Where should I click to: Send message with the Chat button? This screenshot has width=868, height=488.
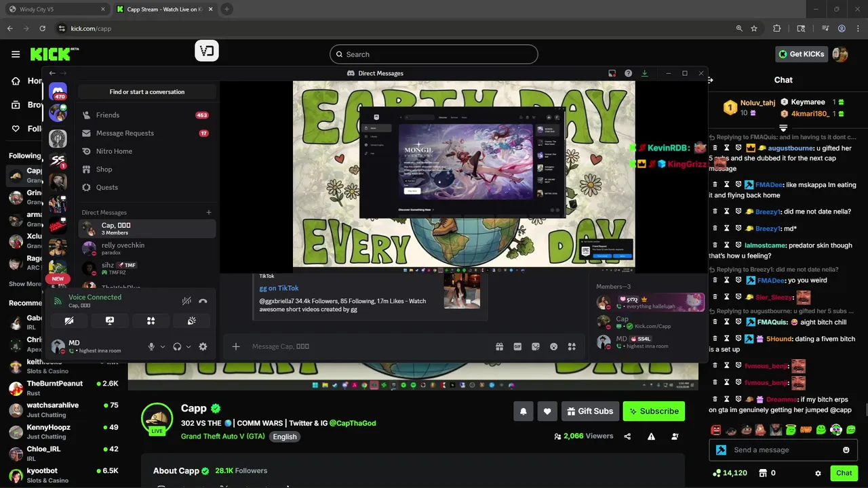[x=844, y=473]
